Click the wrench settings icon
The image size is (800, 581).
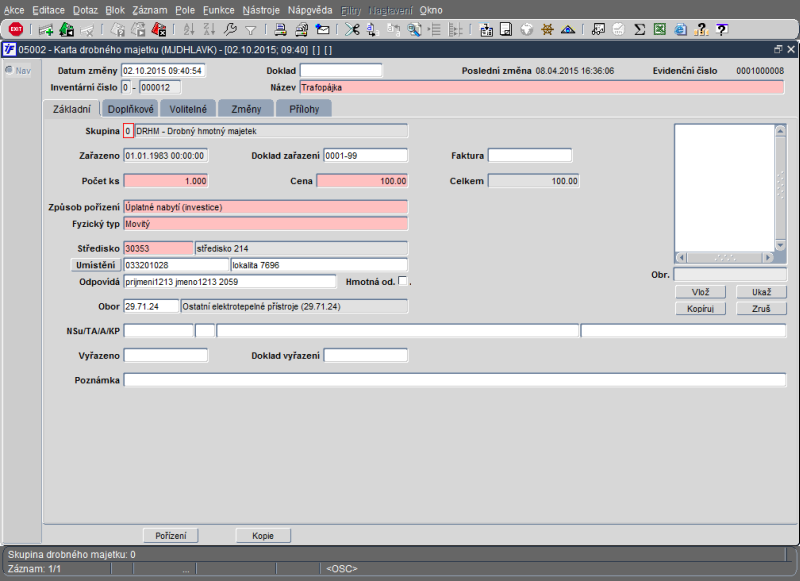pyautogui.click(x=230, y=30)
